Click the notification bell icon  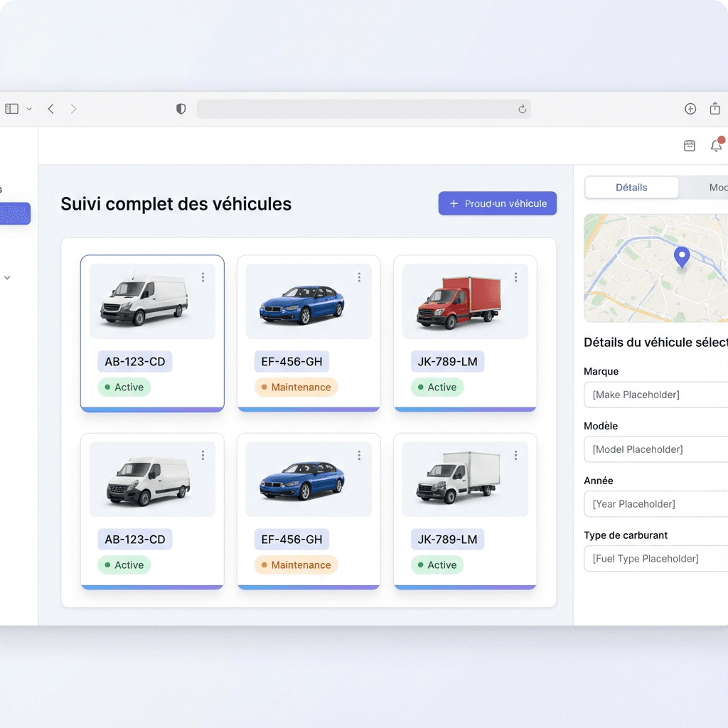click(x=716, y=146)
